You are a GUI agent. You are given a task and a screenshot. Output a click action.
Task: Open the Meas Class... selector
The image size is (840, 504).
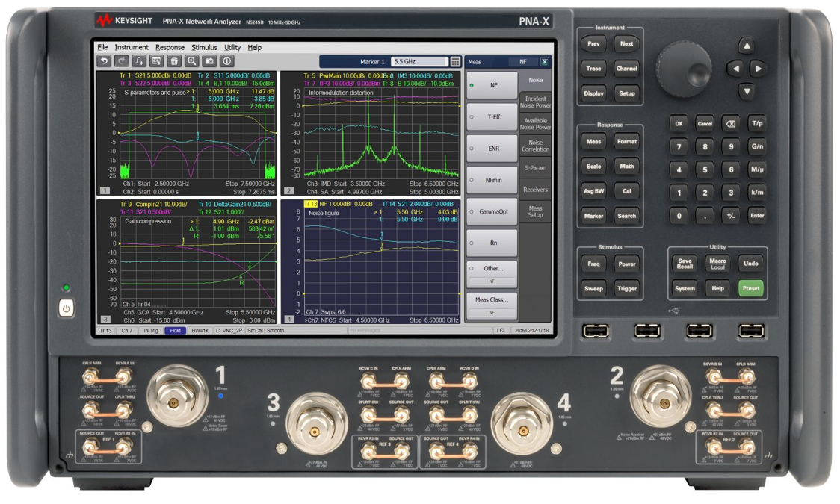[x=492, y=299]
